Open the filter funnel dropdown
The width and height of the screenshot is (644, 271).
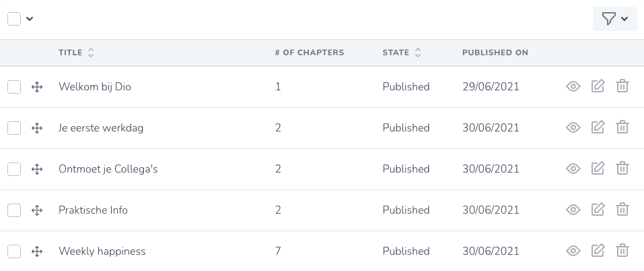coord(615,18)
